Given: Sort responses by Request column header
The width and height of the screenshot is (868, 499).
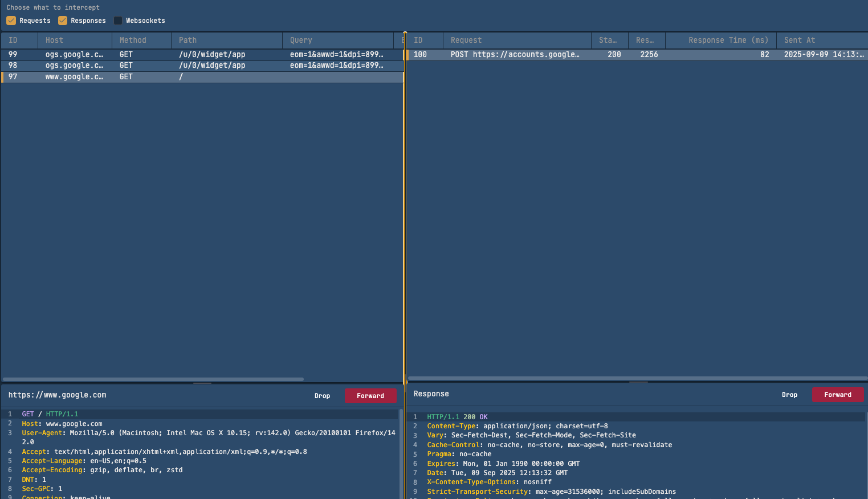Looking at the screenshot, I should 517,40.
